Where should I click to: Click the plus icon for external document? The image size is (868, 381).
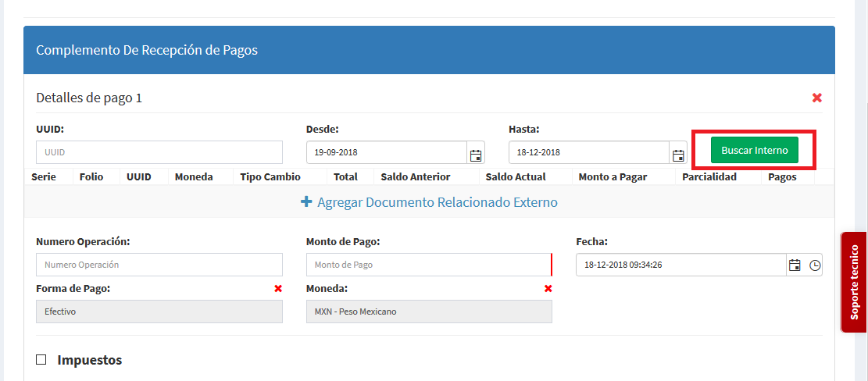coord(306,202)
